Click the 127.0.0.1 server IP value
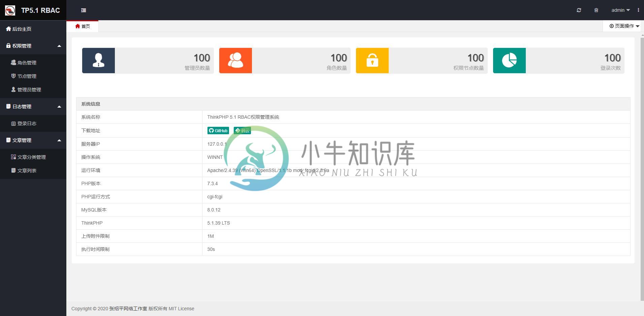 pyautogui.click(x=217, y=144)
